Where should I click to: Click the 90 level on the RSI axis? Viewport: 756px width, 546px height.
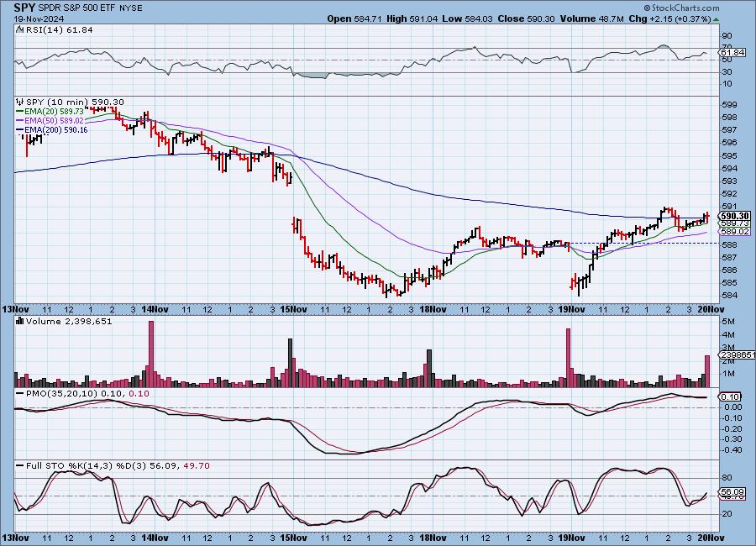727,36
